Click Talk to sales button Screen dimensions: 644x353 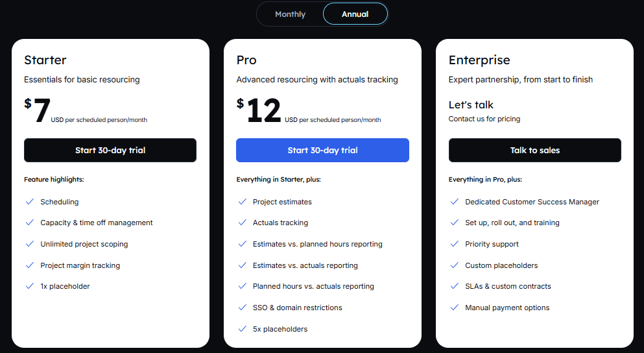pos(534,150)
